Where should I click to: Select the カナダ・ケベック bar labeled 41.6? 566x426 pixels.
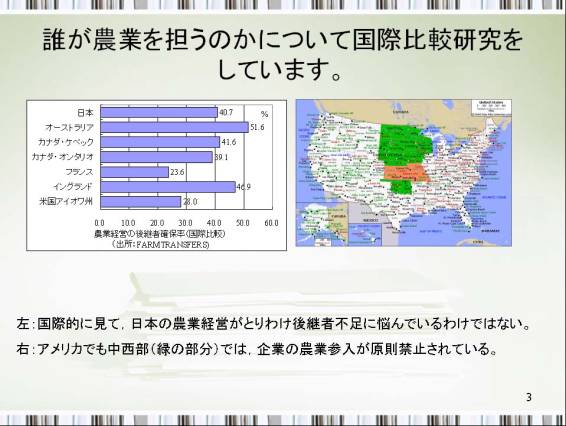[160, 142]
